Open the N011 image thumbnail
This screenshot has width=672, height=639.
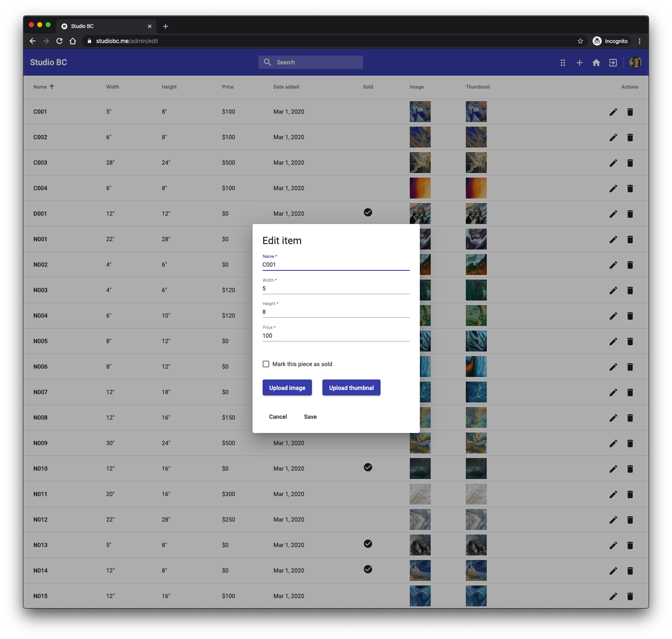420,494
